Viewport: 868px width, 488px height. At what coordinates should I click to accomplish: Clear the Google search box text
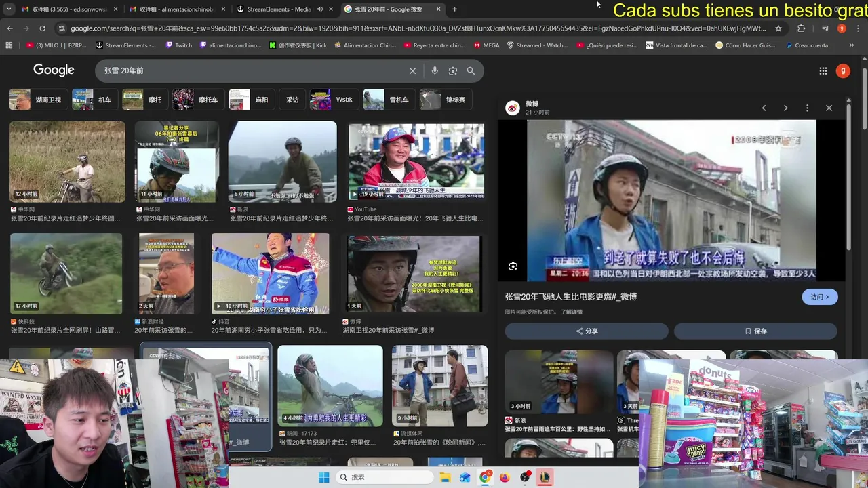(x=412, y=70)
